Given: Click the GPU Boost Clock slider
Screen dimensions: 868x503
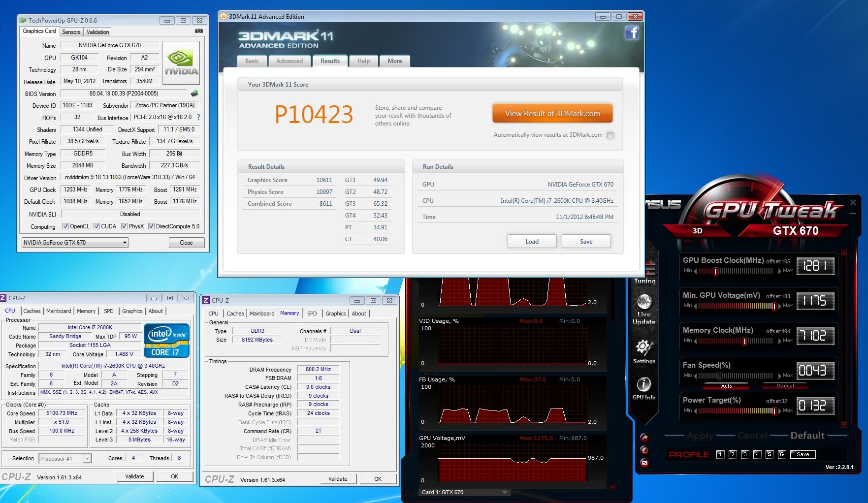Looking at the screenshot, I should 736,271.
